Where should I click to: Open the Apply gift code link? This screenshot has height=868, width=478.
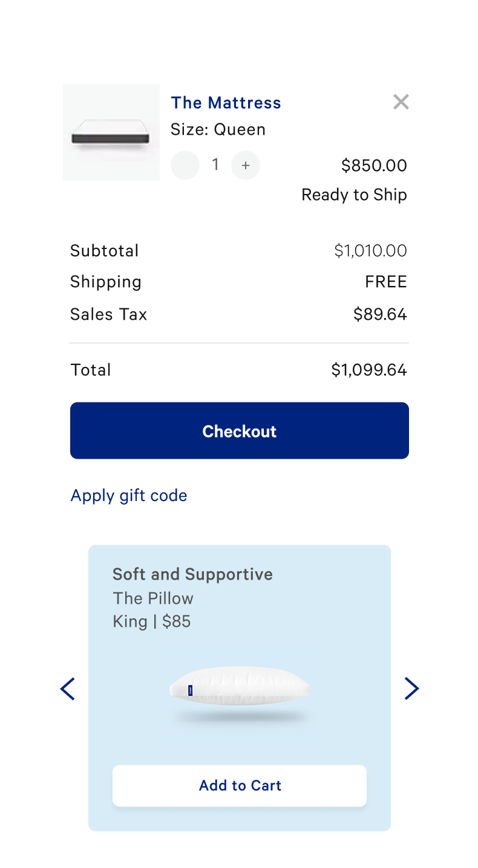click(129, 496)
